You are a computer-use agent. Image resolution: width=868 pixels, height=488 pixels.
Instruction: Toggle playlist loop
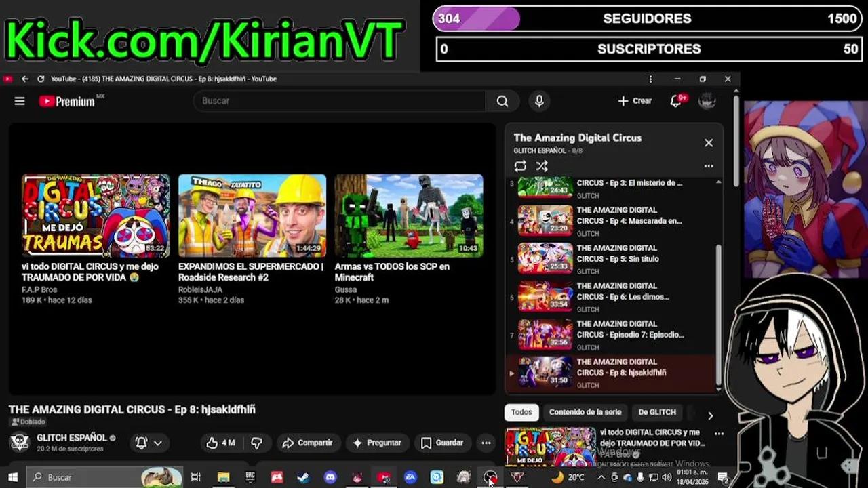pyautogui.click(x=520, y=166)
